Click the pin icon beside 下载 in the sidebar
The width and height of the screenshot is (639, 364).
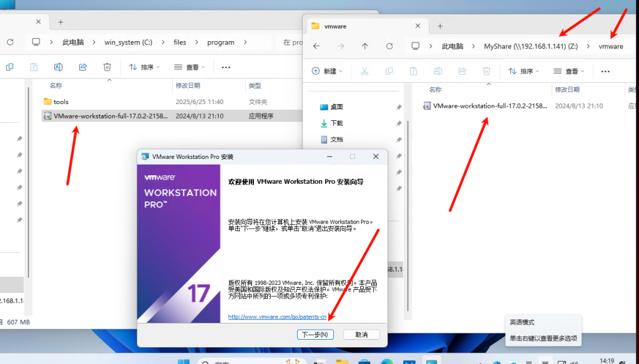[x=399, y=123]
